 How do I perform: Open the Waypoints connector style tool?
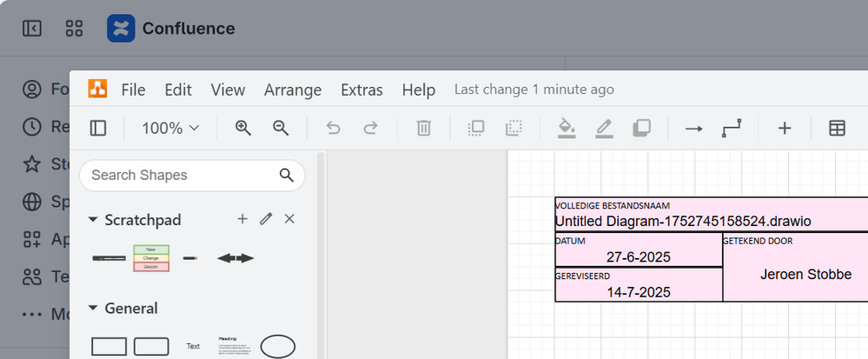pos(732,129)
